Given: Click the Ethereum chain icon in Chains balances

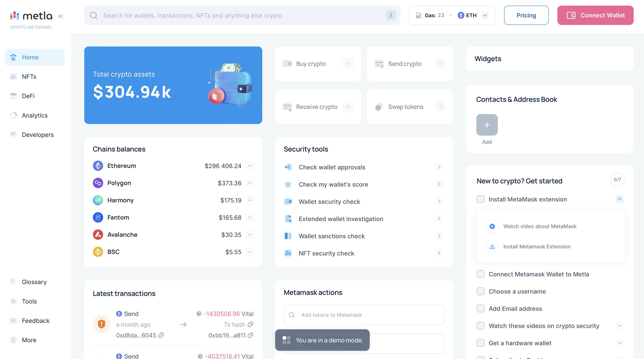Looking at the screenshot, I should tap(98, 166).
